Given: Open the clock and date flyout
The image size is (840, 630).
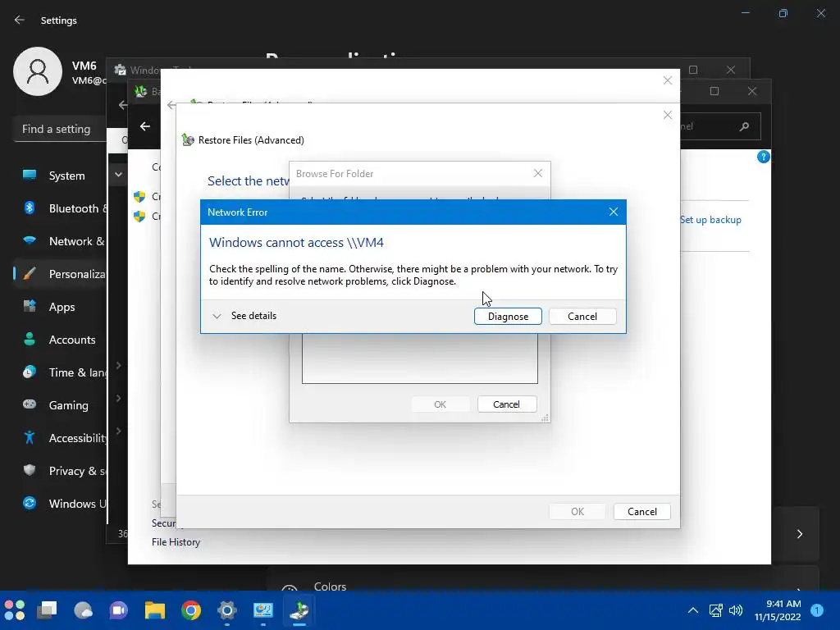Looking at the screenshot, I should click(778, 610).
